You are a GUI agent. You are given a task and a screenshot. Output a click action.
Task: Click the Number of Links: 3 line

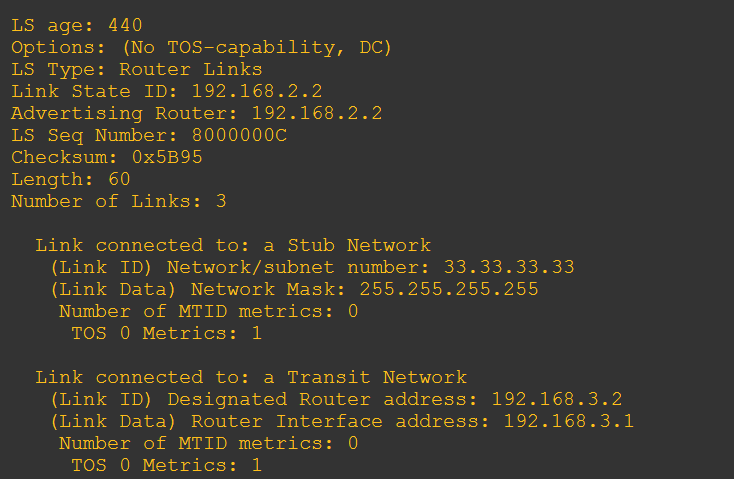pos(119,202)
